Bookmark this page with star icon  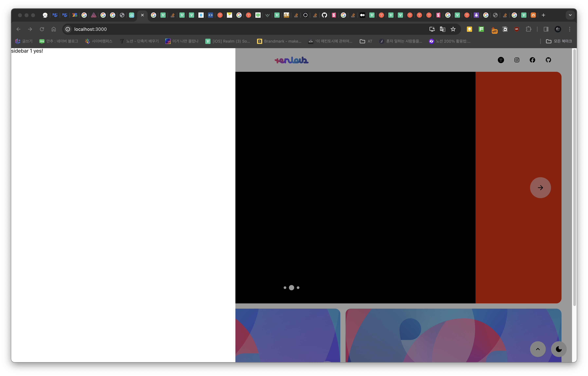point(453,29)
